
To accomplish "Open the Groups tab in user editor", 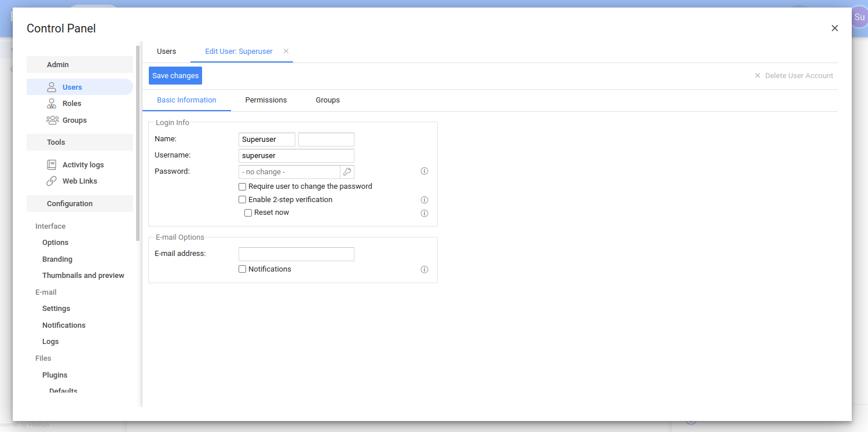I will point(327,100).
